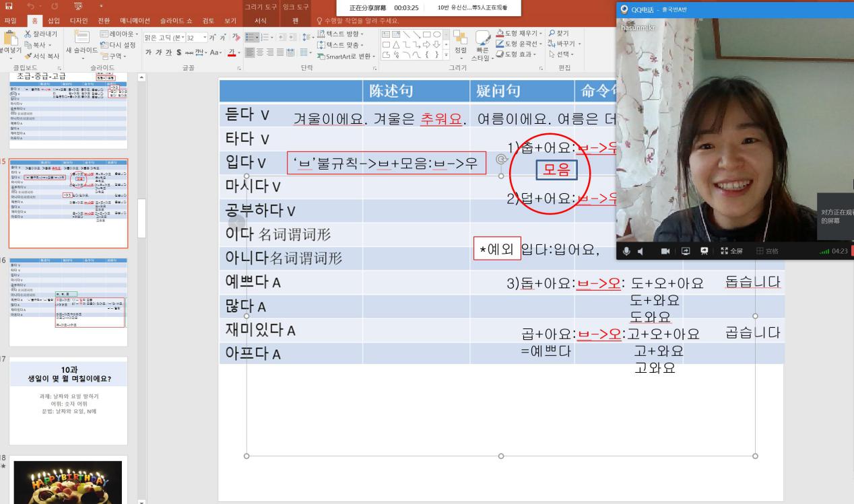This screenshot has width=854, height=504.
Task: Toggle text shadow (S) formatting
Action: 178,52
